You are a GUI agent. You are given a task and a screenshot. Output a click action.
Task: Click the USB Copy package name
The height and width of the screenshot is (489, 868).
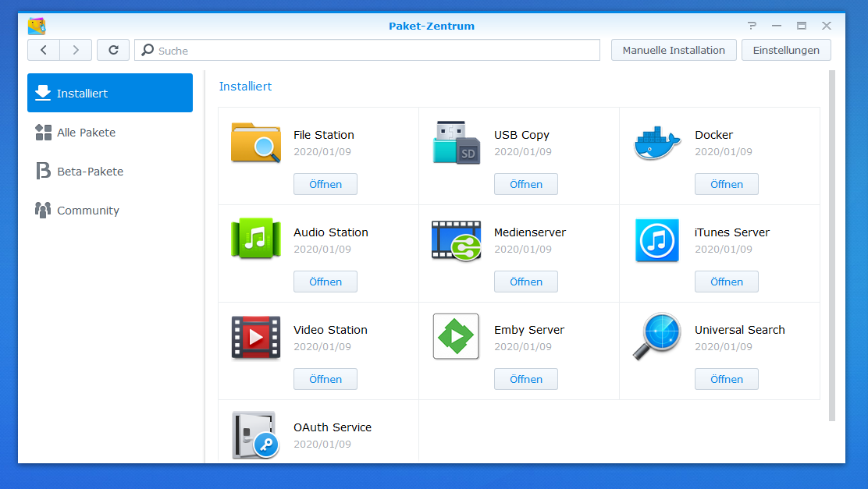click(521, 135)
